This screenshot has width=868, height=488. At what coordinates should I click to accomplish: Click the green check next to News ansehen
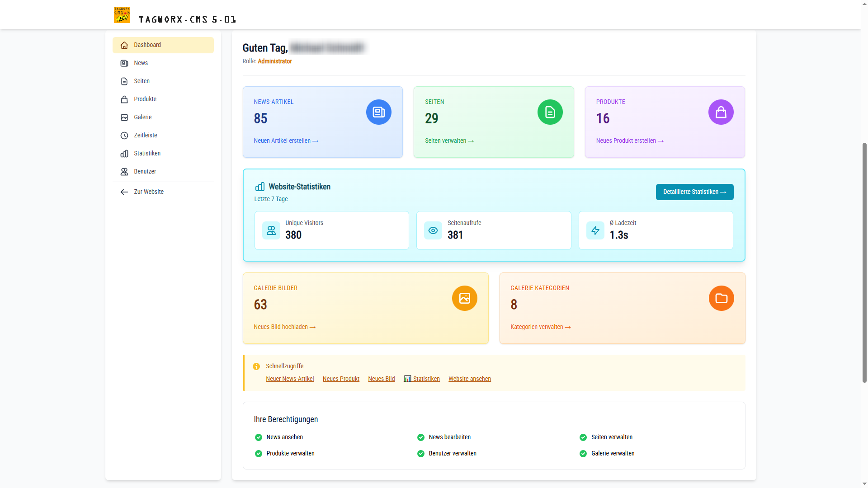(259, 437)
